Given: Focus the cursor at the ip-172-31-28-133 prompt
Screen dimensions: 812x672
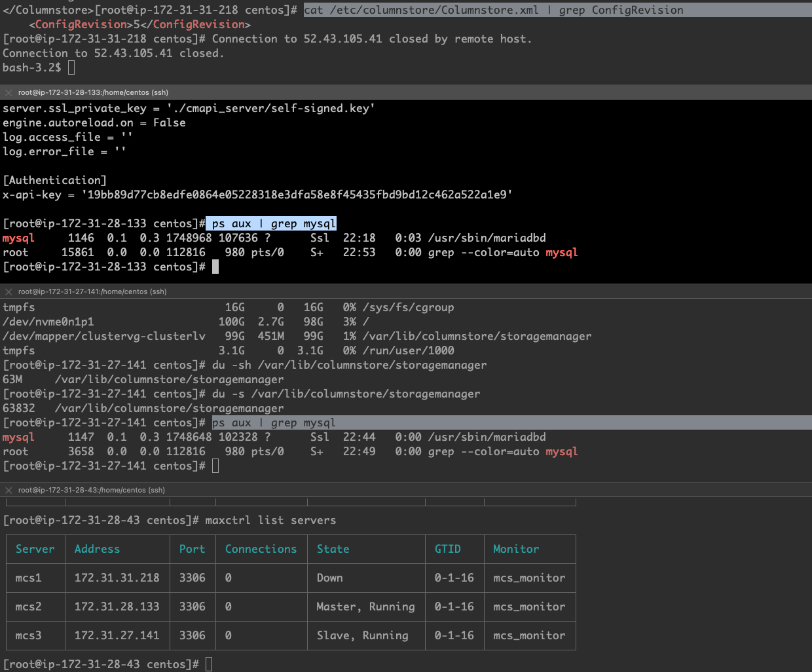Looking at the screenshot, I should coord(215,267).
